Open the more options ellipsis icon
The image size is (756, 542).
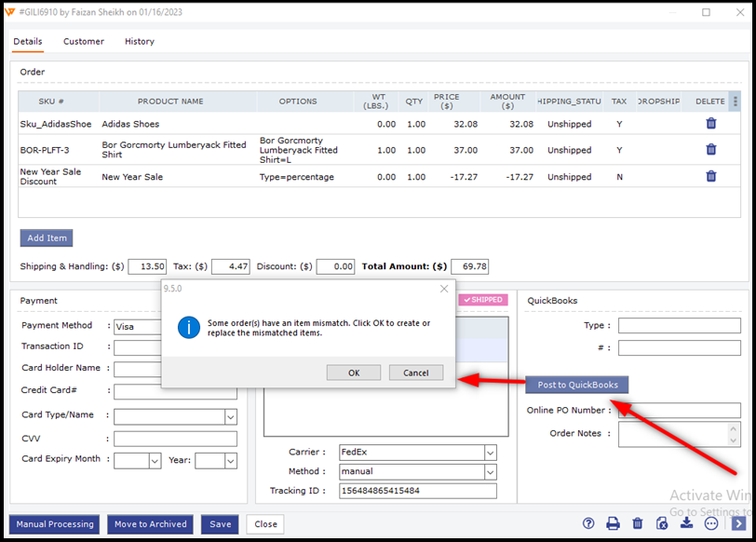(x=711, y=523)
